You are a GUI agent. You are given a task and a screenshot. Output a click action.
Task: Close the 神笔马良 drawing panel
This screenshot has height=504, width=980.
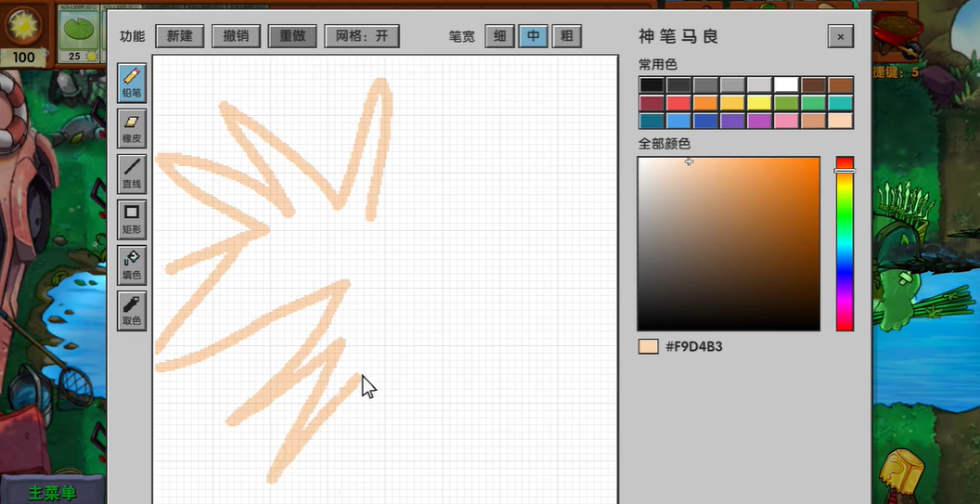841,36
